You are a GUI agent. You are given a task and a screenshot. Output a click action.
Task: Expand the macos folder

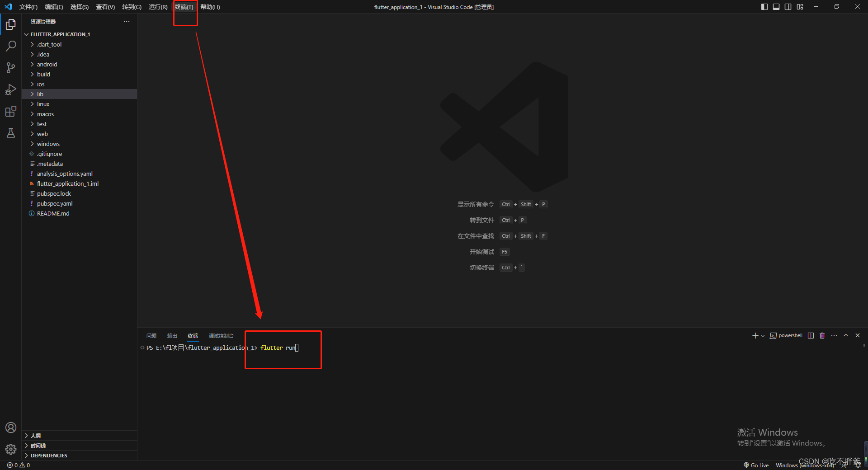79,114
